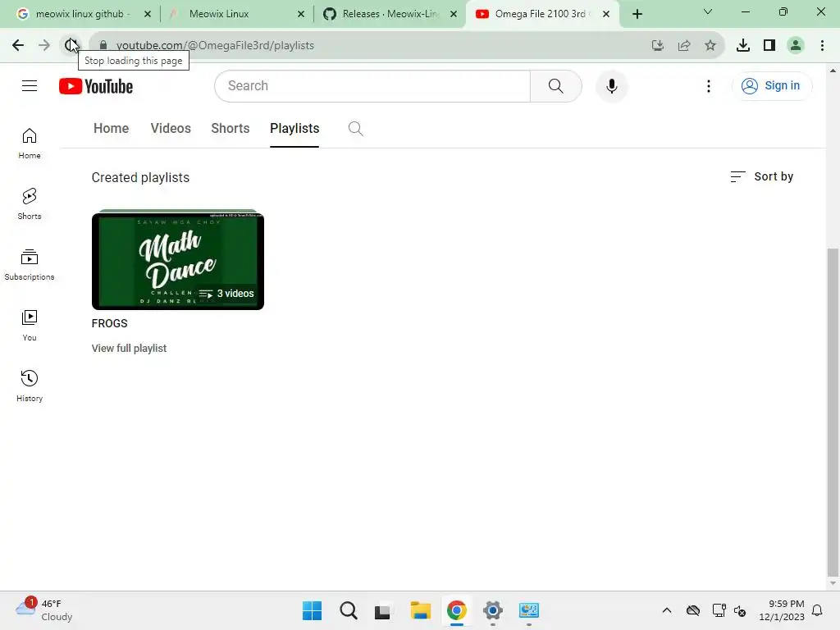840x630 pixels.
Task: Toggle the Chrome side panel
Action: 769,46
